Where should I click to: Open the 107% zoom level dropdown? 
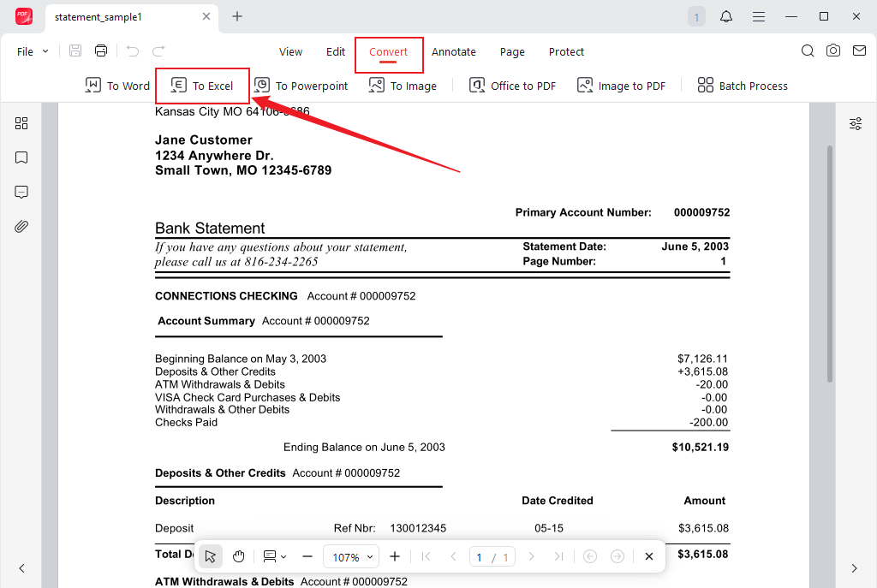351,556
